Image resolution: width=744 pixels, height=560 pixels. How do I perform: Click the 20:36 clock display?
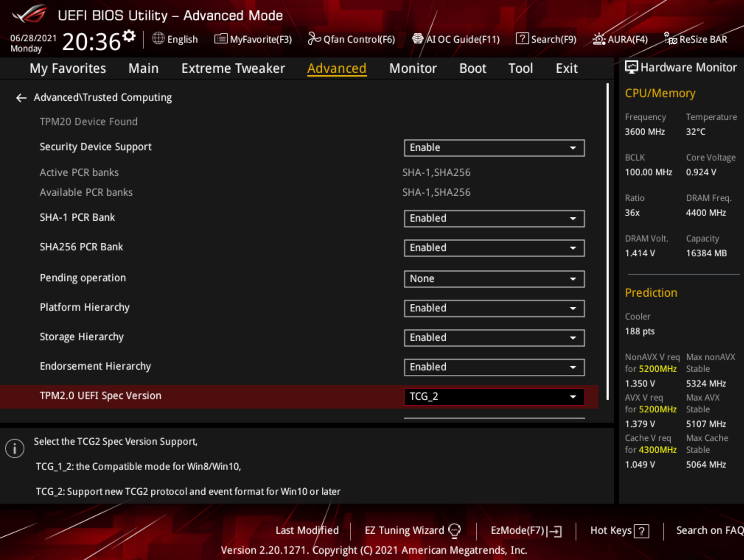pyautogui.click(x=91, y=41)
